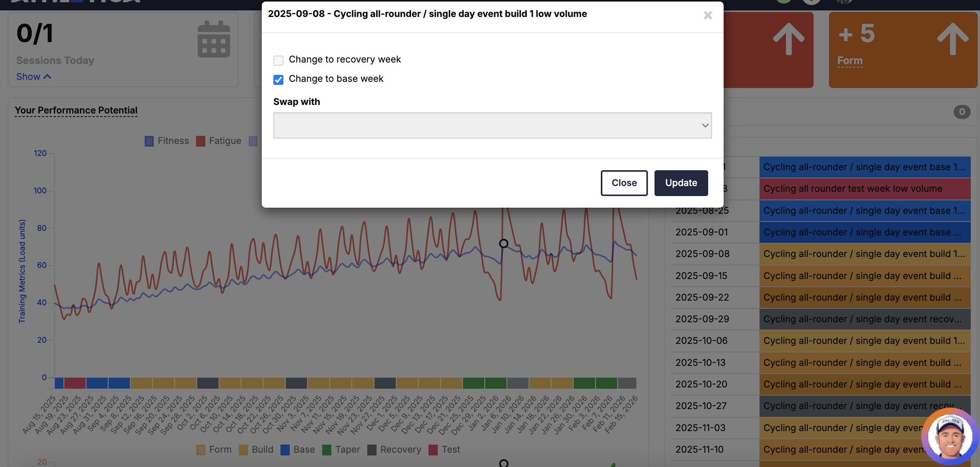Click the Fatigue legend color box
The width and height of the screenshot is (980, 467).
point(200,141)
